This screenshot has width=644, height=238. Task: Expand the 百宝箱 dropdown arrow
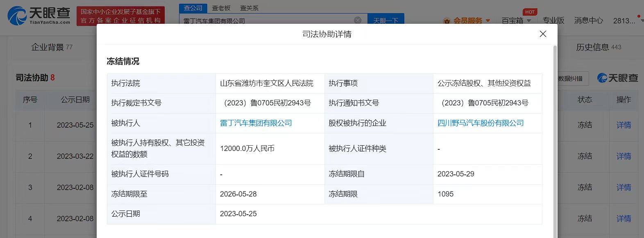coord(528,21)
